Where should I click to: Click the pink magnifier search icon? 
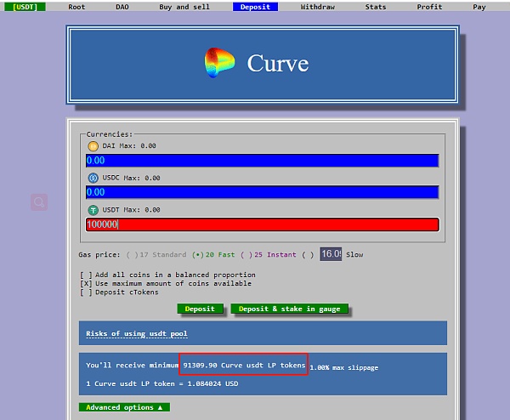click(x=39, y=202)
